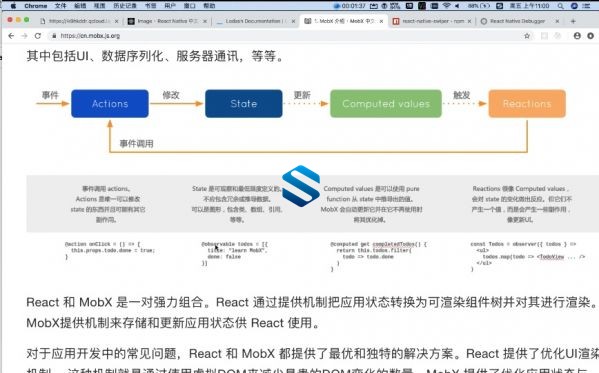Open macOS notification center list icon
The width and height of the screenshot is (599, 373).
(x=586, y=6)
